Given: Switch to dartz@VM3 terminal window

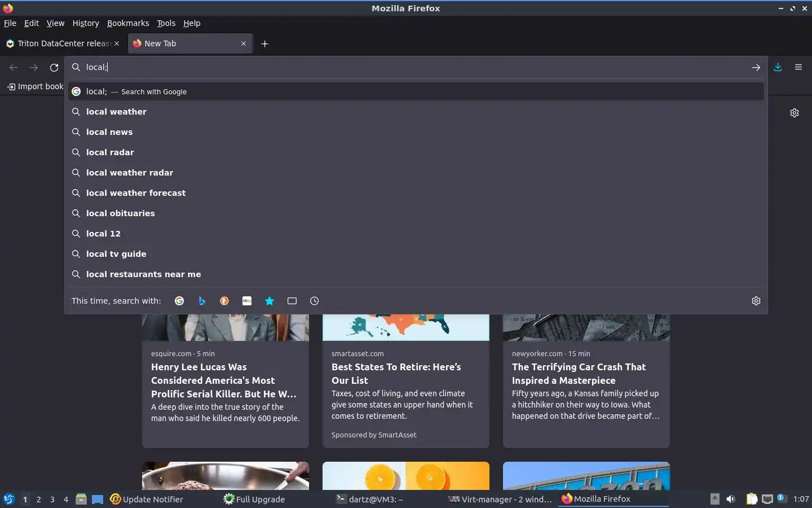Looking at the screenshot, I should click(369, 499).
